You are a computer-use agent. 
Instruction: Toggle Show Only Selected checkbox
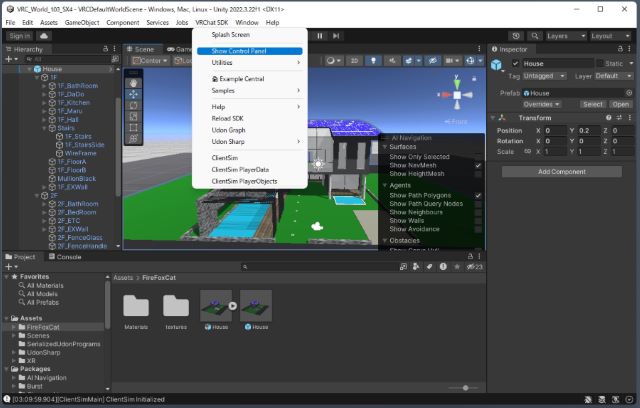[478, 157]
